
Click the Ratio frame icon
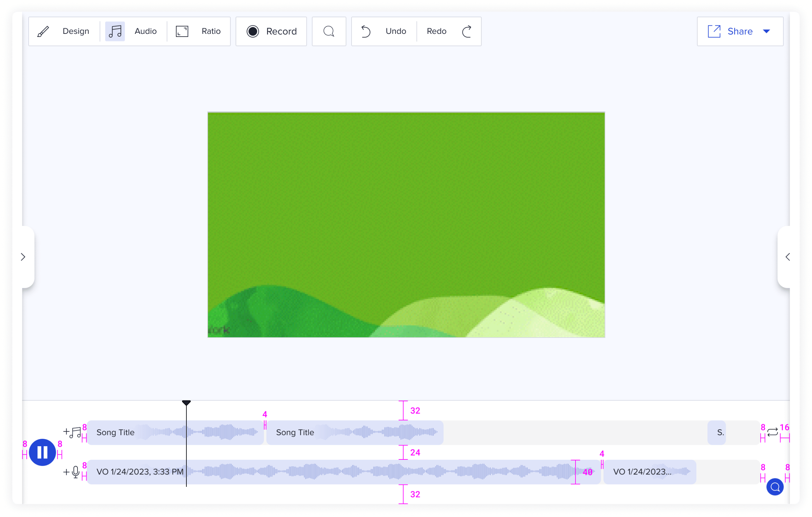point(182,31)
